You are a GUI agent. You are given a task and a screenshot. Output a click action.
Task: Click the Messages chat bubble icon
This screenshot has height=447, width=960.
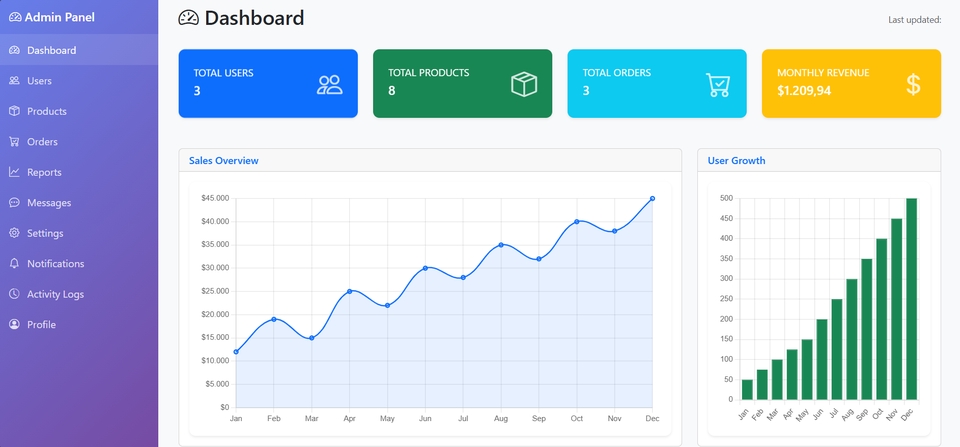pos(14,203)
